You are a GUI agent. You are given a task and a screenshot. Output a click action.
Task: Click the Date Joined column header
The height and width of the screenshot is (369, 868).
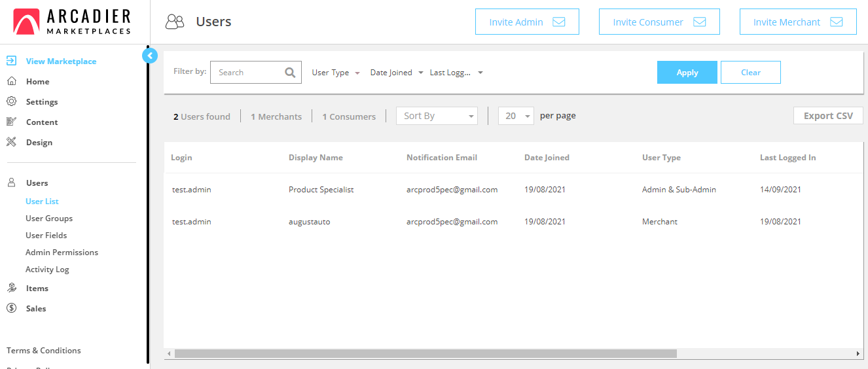click(547, 158)
